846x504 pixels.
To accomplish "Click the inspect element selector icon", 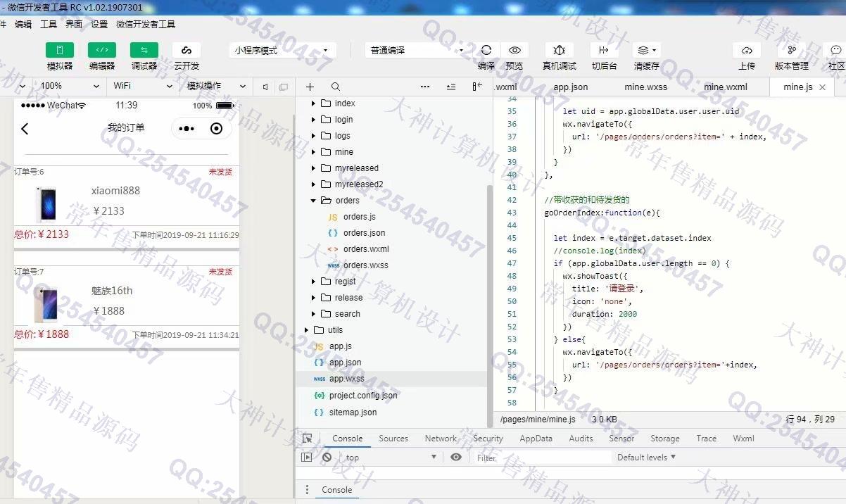I will pos(307,439).
